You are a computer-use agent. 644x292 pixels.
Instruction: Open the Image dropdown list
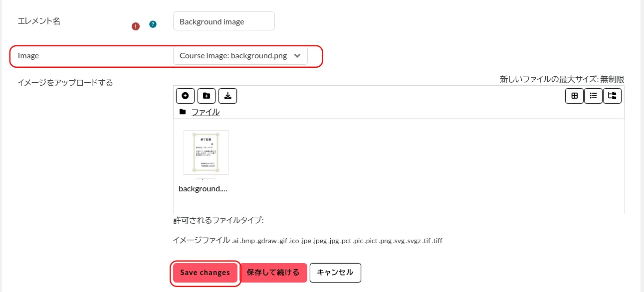tap(233, 56)
